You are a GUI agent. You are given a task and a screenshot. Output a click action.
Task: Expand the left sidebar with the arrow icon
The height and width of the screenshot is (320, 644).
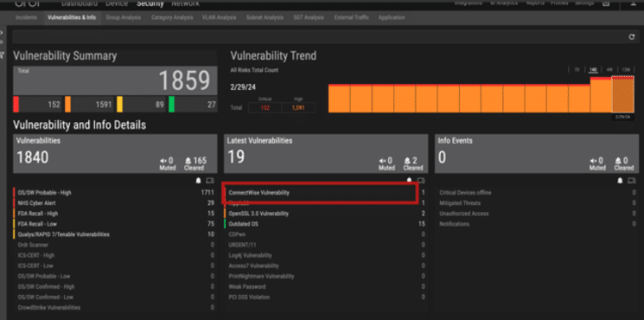pos(2,32)
